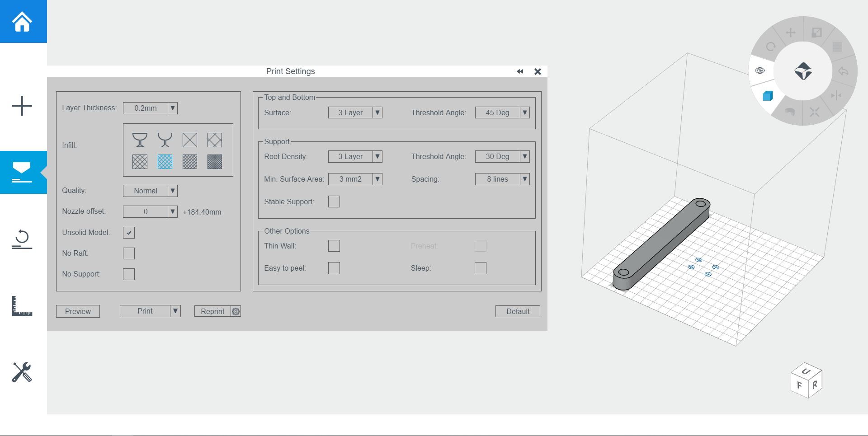The height and width of the screenshot is (436, 868).
Task: Select the blue highlighted mesh infill
Action: [x=165, y=162]
